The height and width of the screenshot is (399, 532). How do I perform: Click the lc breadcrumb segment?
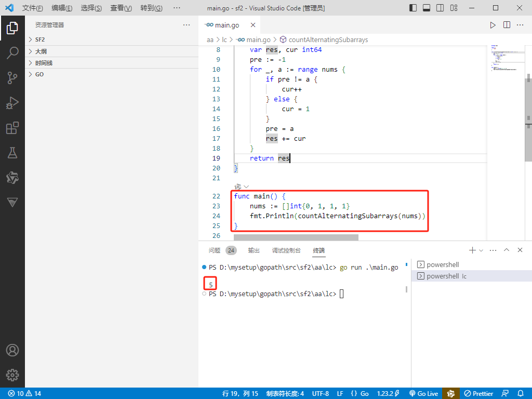(x=224, y=39)
